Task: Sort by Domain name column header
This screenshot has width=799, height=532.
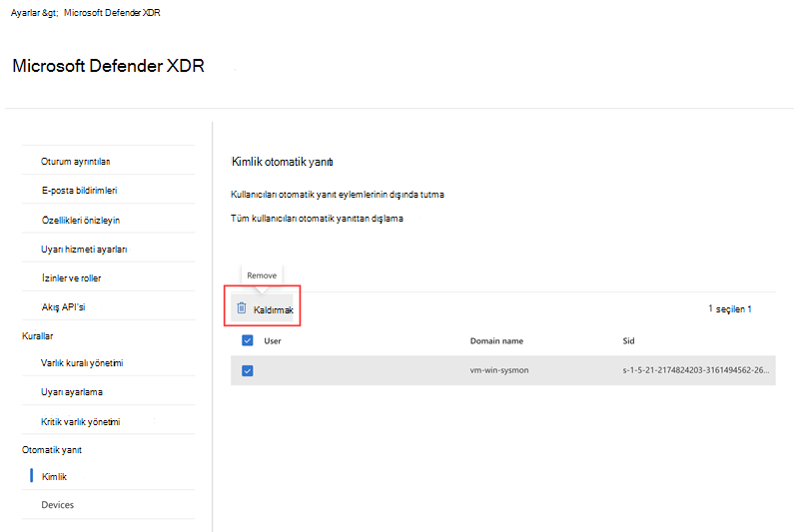Action: pos(496,341)
